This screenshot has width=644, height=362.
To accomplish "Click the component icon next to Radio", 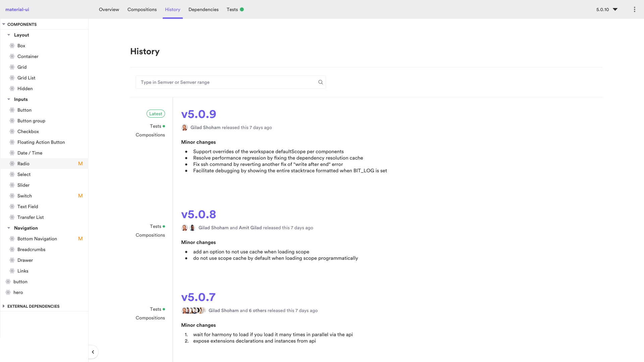I will pos(12,164).
